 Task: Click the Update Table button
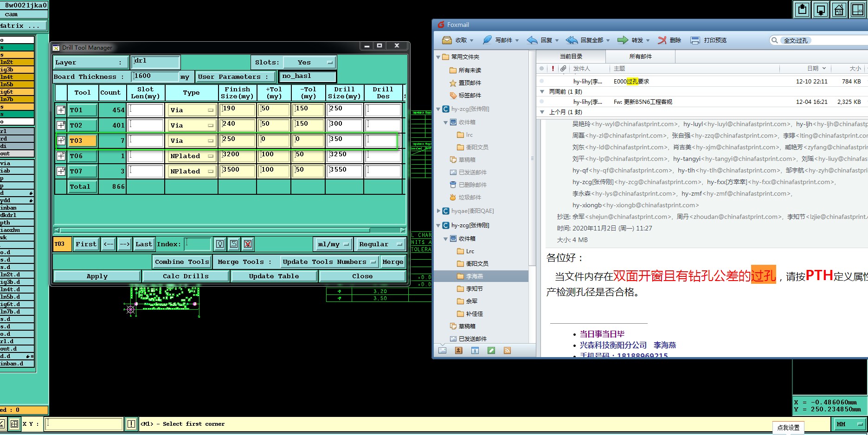pos(274,276)
